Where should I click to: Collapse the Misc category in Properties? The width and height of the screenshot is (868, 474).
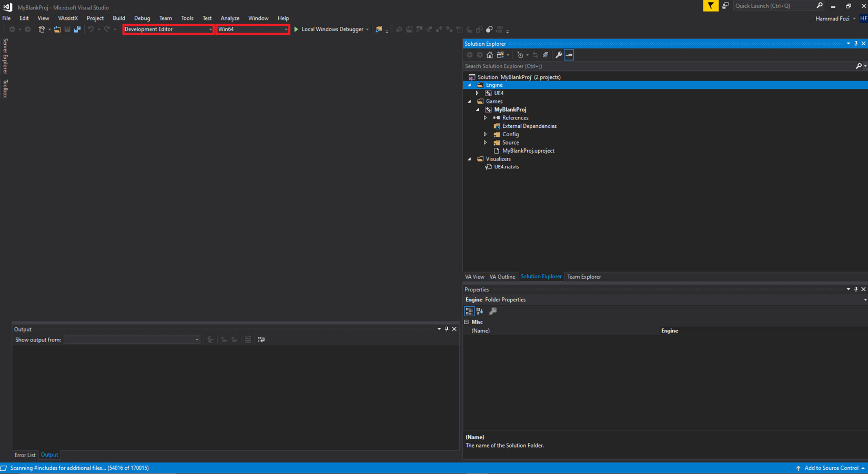467,322
